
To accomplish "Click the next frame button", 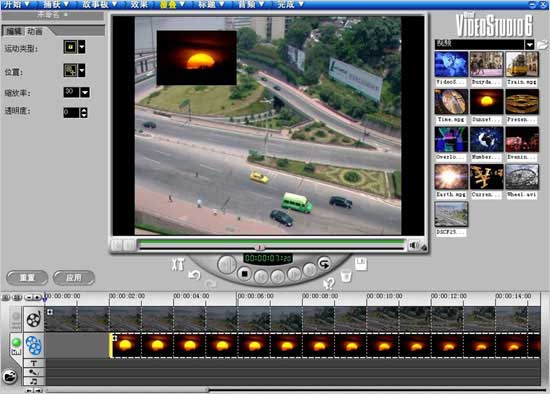I will click(294, 274).
